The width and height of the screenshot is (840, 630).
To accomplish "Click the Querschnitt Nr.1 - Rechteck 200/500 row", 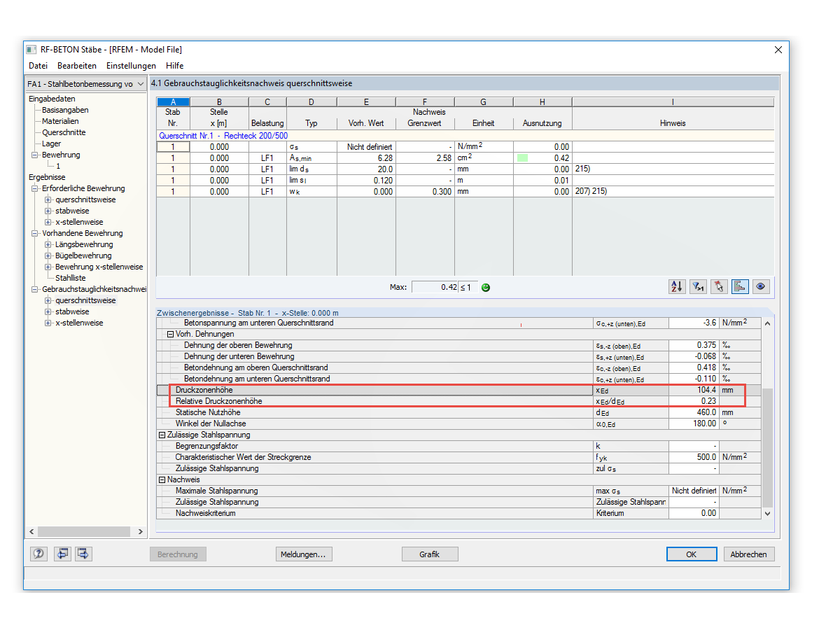I will [465, 136].
